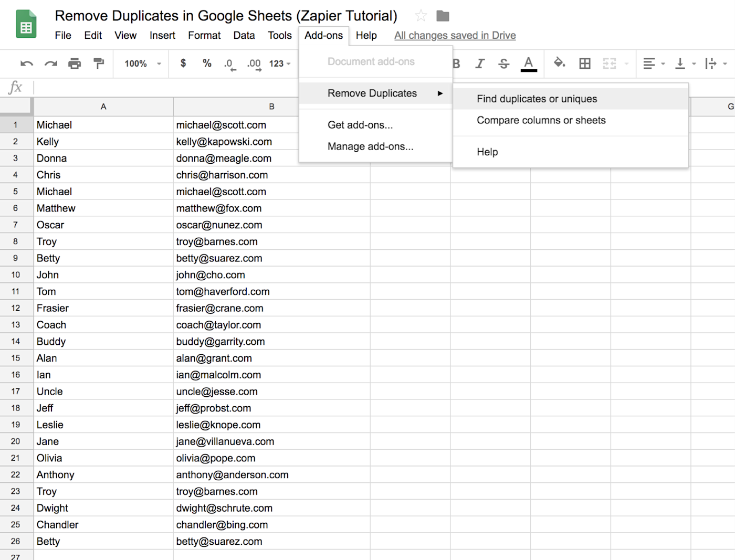Select the Paint format roller tool

[x=99, y=64]
